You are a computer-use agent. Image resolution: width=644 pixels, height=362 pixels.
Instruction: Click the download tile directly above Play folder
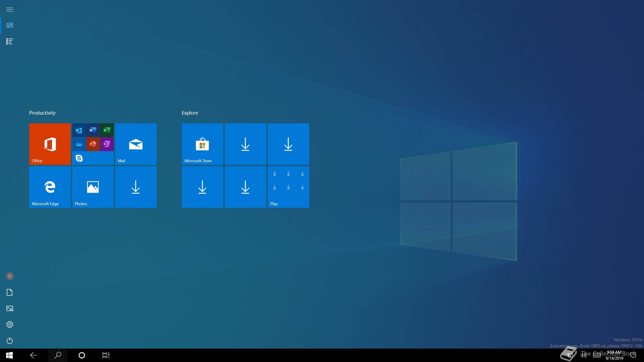click(288, 144)
